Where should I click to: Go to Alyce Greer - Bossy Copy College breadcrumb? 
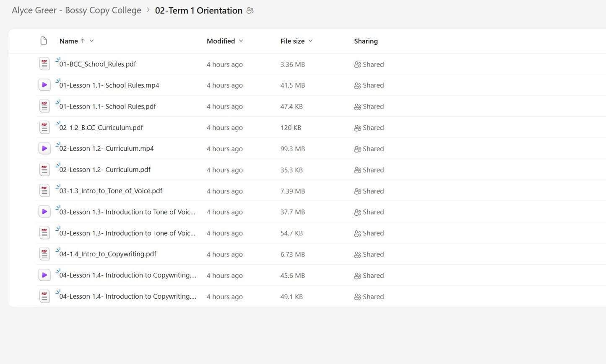[76, 10]
